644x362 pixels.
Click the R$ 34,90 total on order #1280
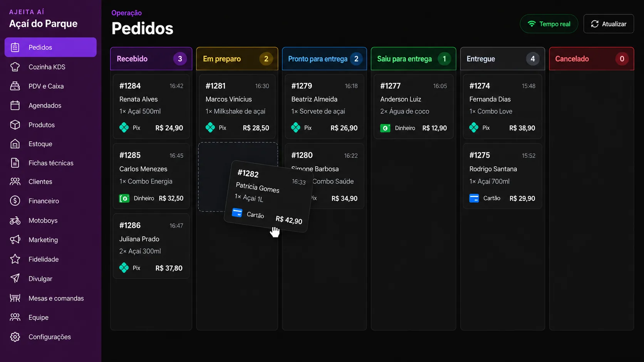(344, 199)
